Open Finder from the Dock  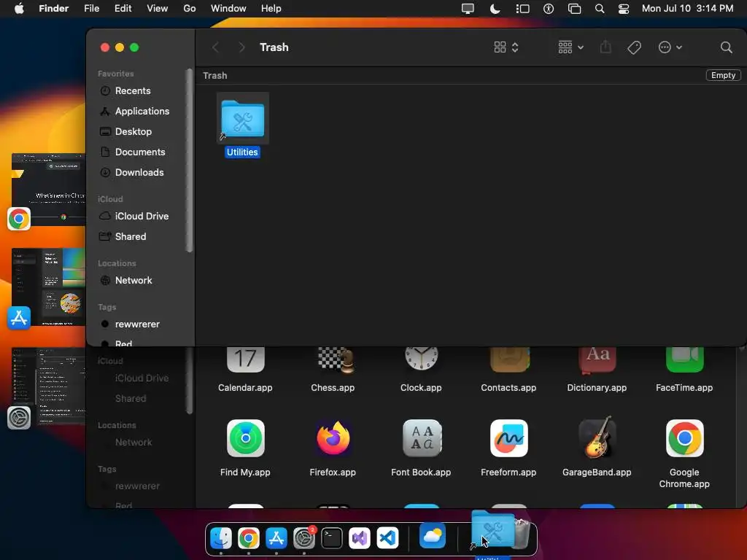(x=221, y=538)
